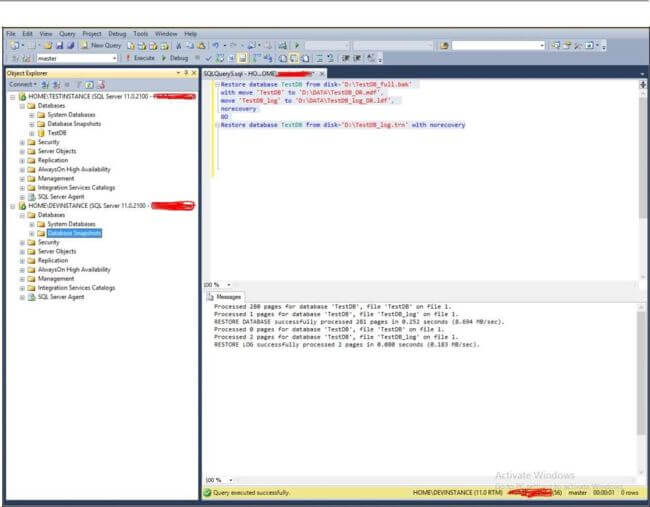The height and width of the screenshot is (507, 650).
Task: Pin or unpin the Object Explorer panel
Action: click(x=186, y=73)
